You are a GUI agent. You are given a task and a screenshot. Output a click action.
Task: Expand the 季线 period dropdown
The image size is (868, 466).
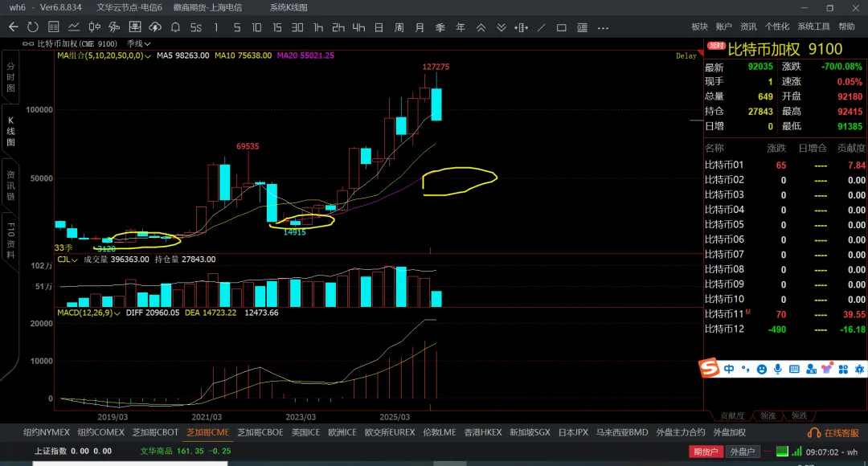point(138,43)
